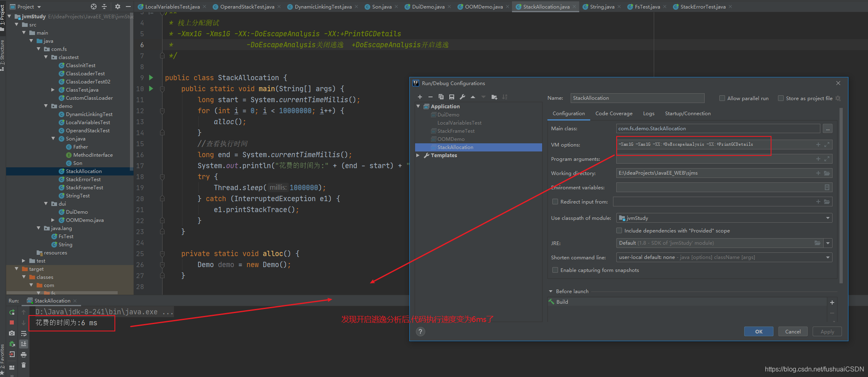The width and height of the screenshot is (868, 377).
Task: Open the Startup/Connection tab
Action: (688, 114)
